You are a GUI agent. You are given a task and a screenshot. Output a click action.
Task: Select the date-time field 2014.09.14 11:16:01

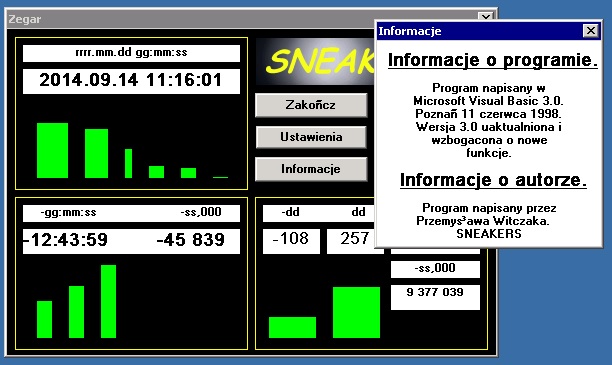131,81
